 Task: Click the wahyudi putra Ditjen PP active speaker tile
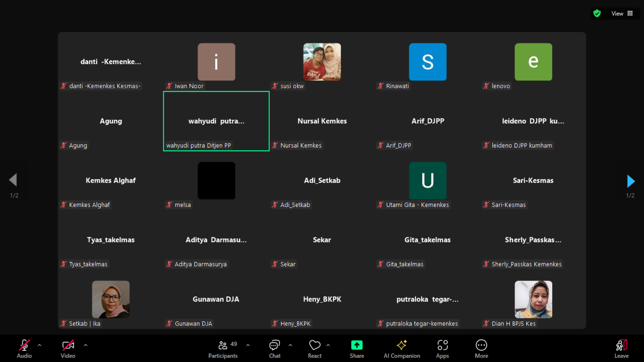pyautogui.click(x=216, y=121)
